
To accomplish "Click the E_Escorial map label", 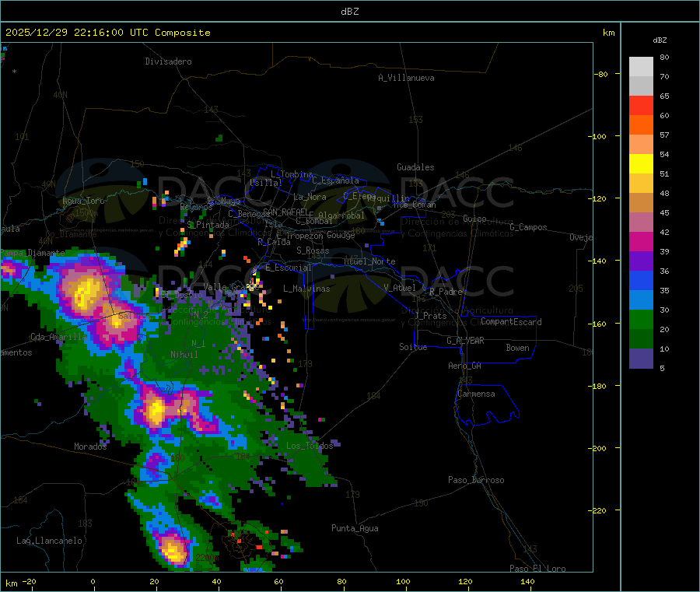I will click(x=288, y=268).
